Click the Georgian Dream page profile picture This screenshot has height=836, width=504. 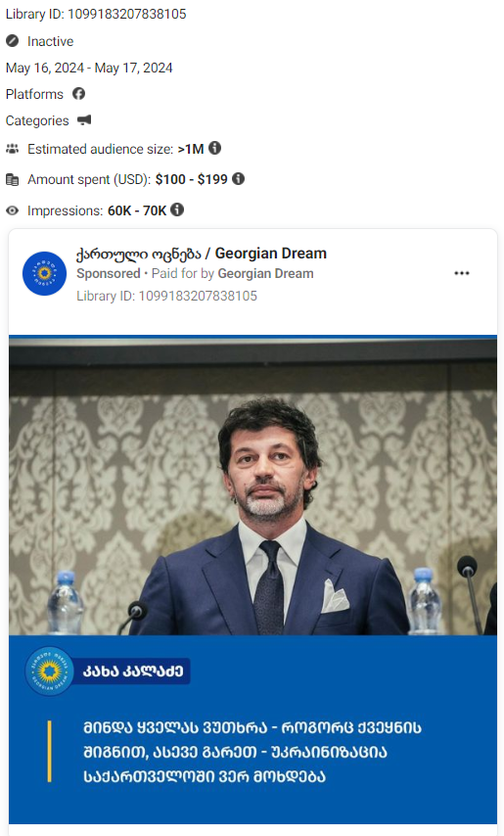(x=44, y=273)
